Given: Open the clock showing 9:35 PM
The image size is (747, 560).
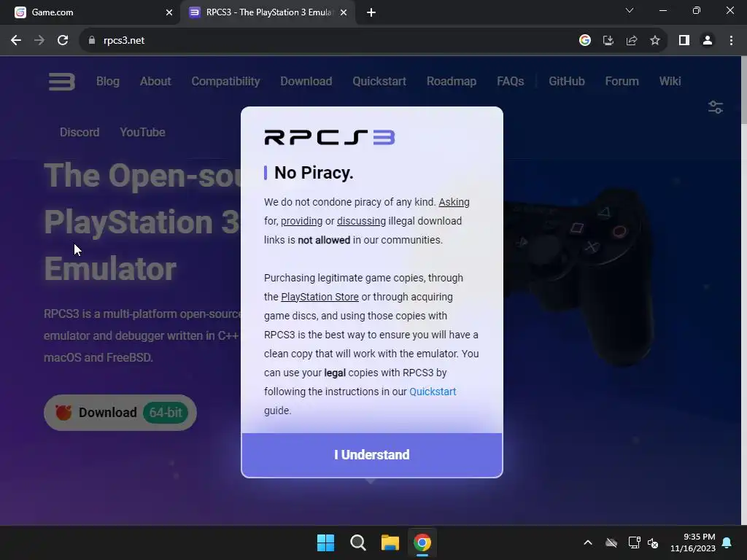Looking at the screenshot, I should (693, 542).
